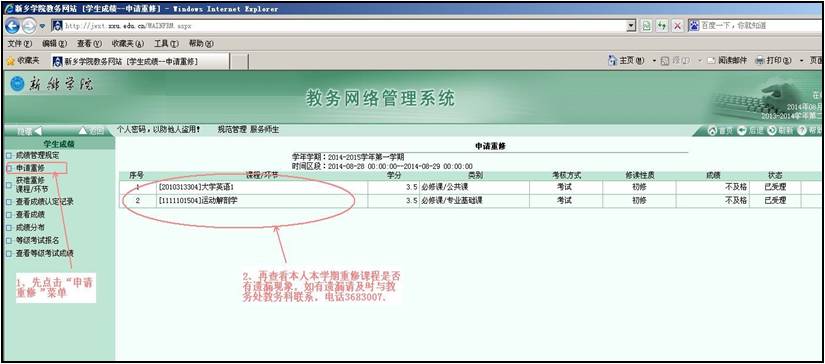The width and height of the screenshot is (825, 364).
Task: Click the 必修课/专业基础课 category cell
Action: tap(474, 201)
